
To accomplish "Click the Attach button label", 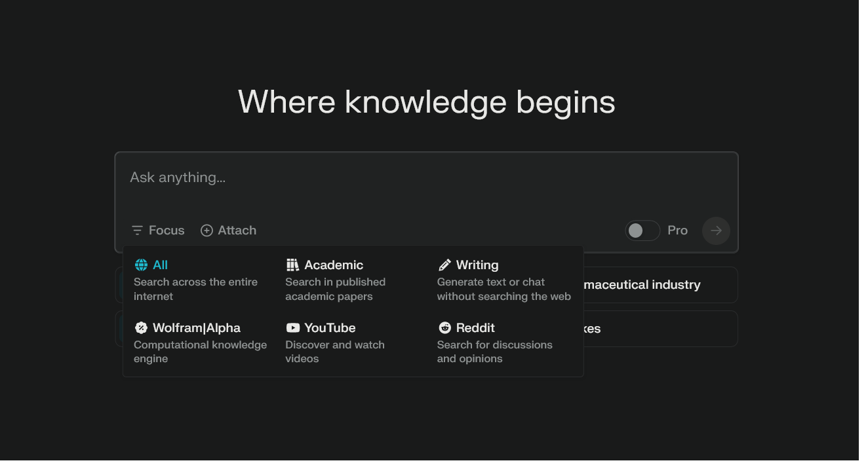I will [x=237, y=231].
